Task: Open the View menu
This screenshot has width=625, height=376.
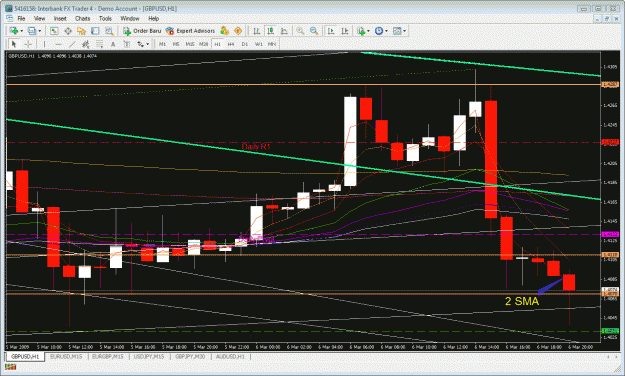Action: pyautogui.click(x=39, y=18)
